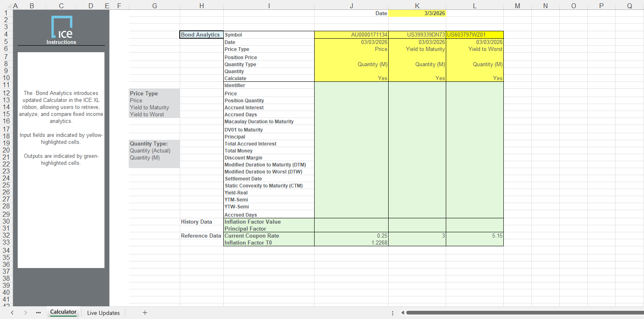The height and width of the screenshot is (319, 644).
Task: Select the yellow Date input cell showing 3/3/2026
Action: [417, 13]
